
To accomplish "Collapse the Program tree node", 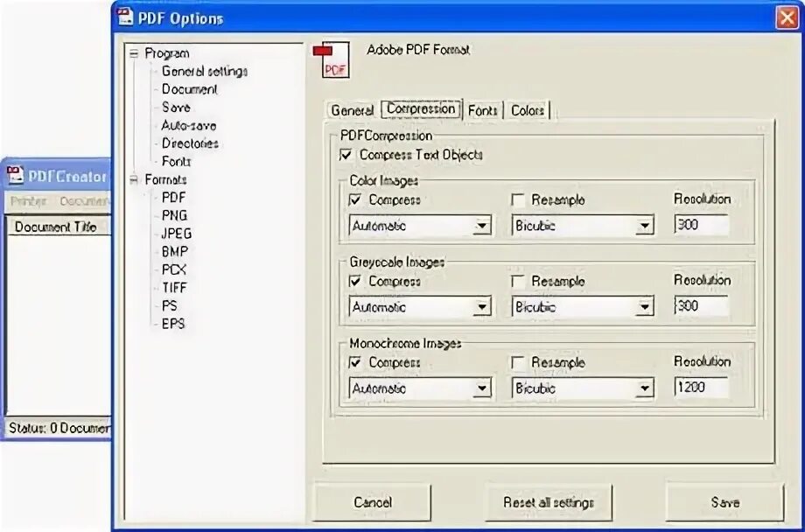I will tap(134, 53).
